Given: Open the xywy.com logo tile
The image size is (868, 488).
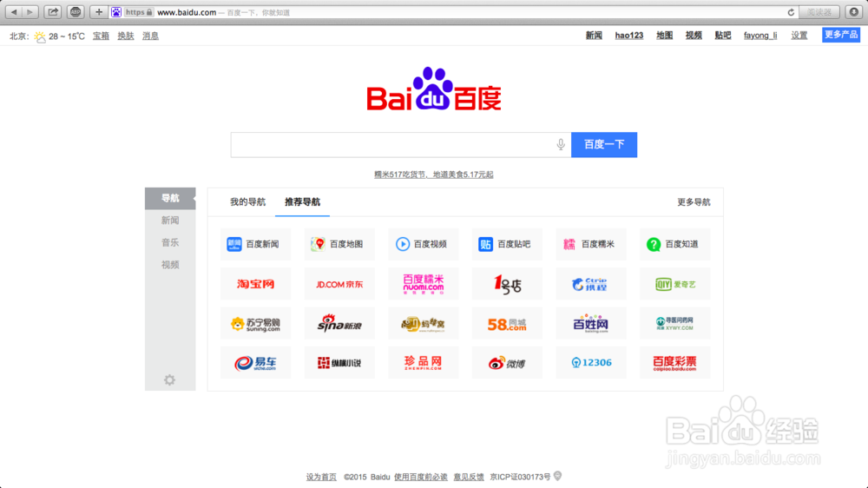Looking at the screenshot, I should (674, 324).
